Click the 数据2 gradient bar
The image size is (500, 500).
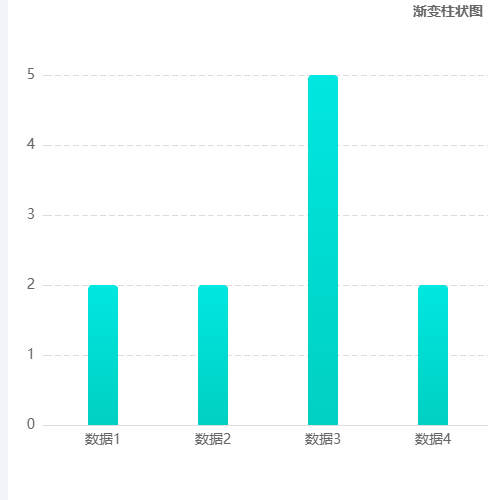[213, 355]
